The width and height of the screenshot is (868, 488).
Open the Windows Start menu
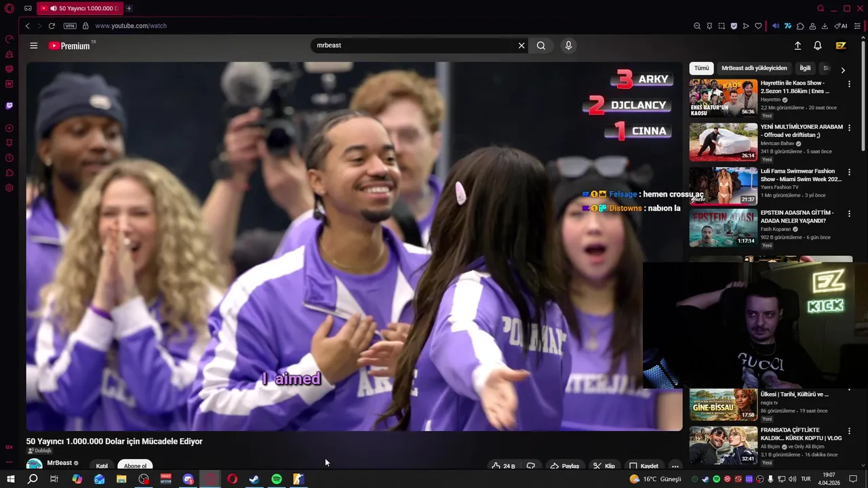click(x=10, y=479)
